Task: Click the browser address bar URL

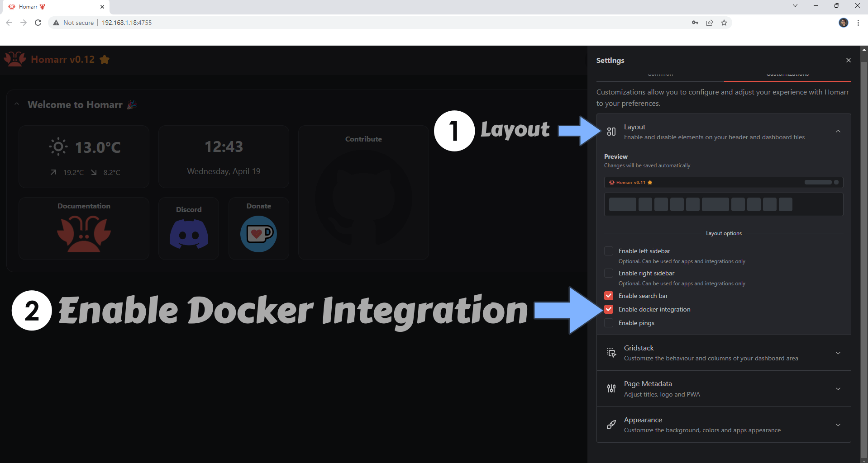Action: tap(127, 23)
